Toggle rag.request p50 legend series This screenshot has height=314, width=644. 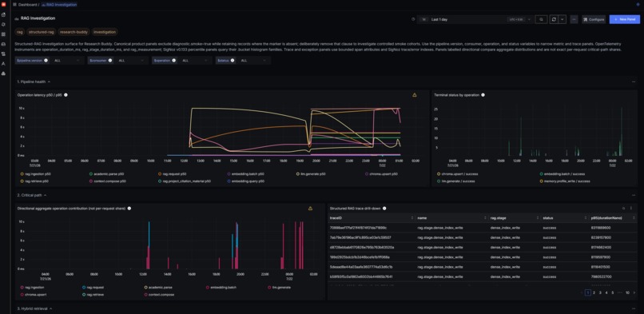[172, 173]
